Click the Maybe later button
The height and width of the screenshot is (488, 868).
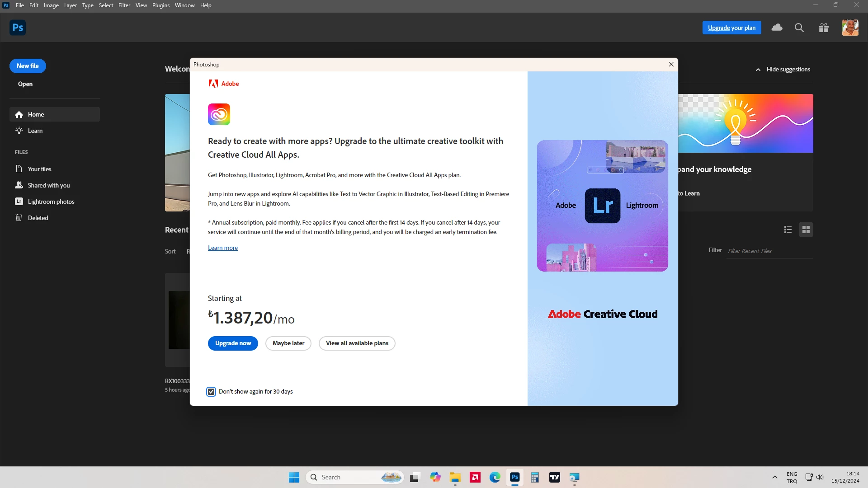click(x=288, y=343)
